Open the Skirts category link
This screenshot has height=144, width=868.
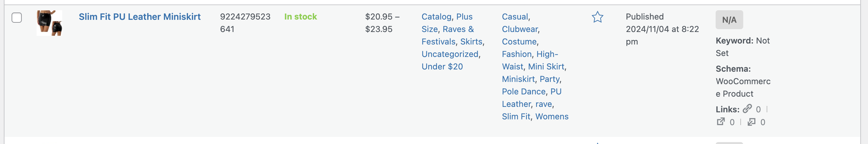471,42
